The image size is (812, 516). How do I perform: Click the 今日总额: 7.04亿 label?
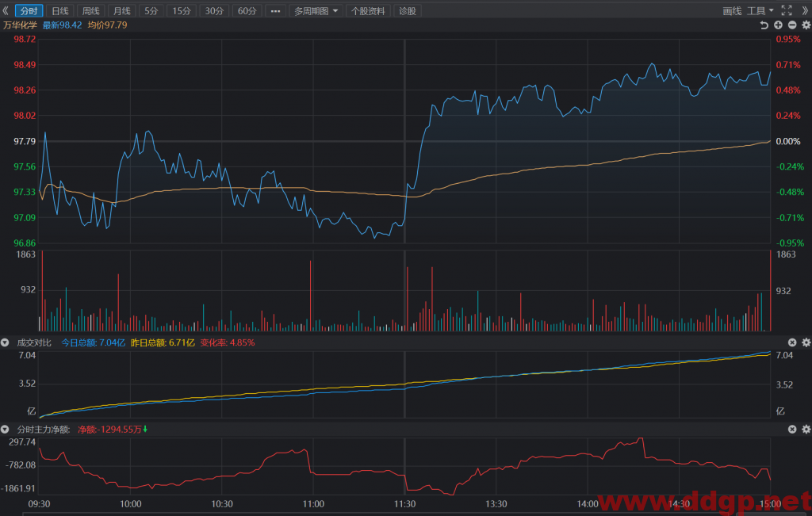94,342
